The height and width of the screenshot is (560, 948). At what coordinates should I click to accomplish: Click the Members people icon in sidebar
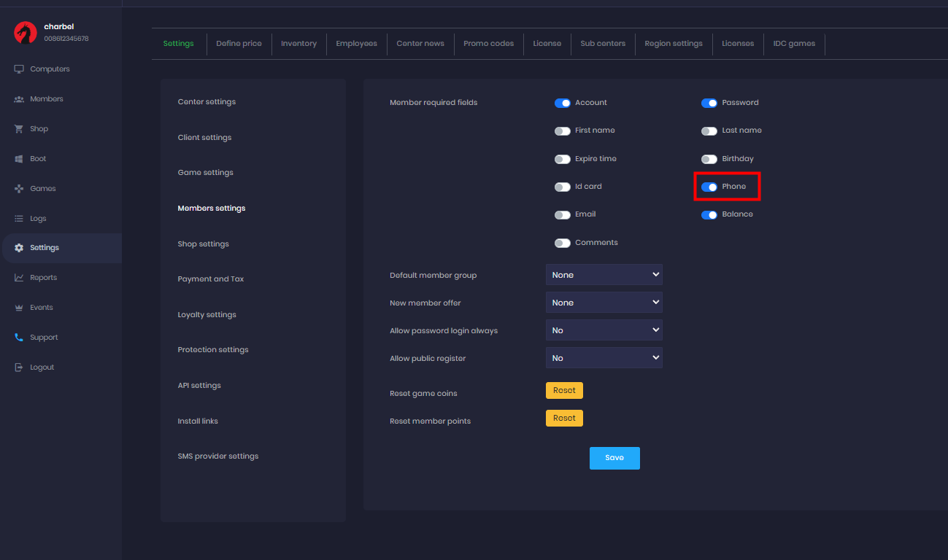(19, 99)
